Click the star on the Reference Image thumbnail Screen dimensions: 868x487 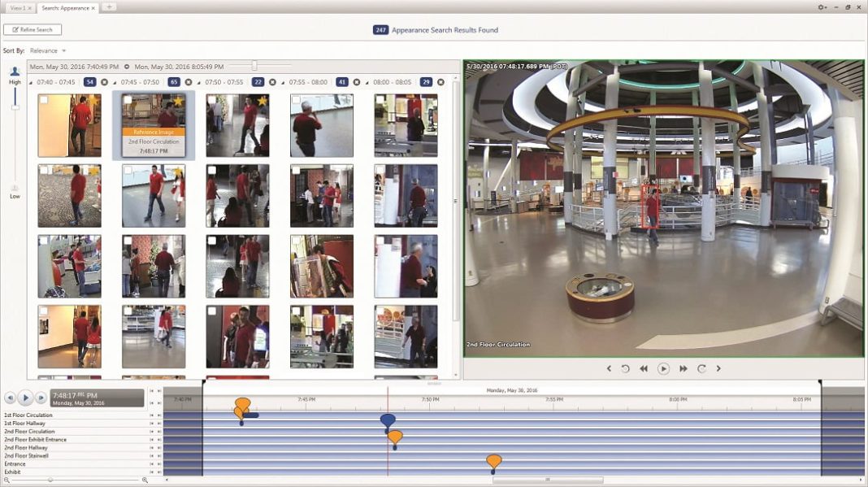[x=176, y=100]
